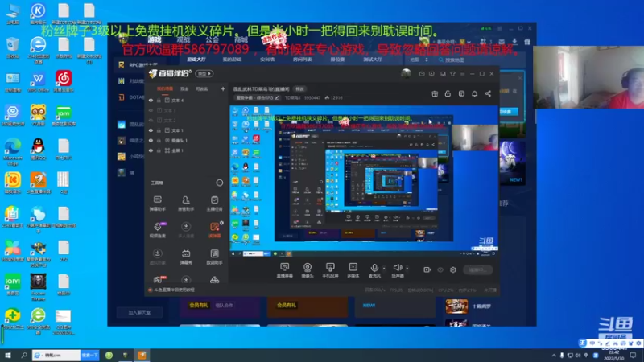Viewport: 644px width, 362px height.
Task: Open the 地图 dropdown in game platform window
Action: click(x=419, y=60)
